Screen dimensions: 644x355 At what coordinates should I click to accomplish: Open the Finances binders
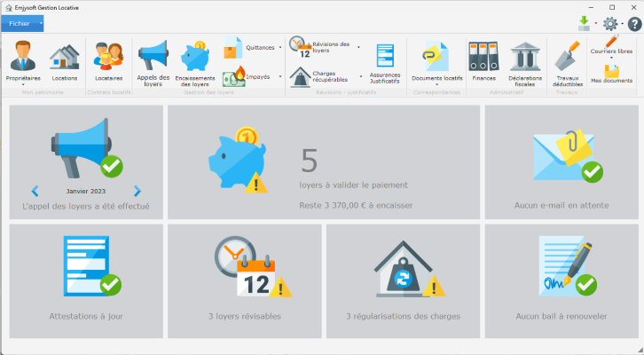pos(484,62)
